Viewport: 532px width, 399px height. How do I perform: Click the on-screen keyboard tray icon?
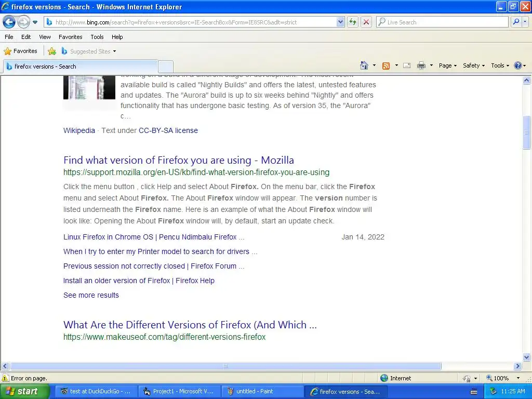pyautogui.click(x=474, y=392)
